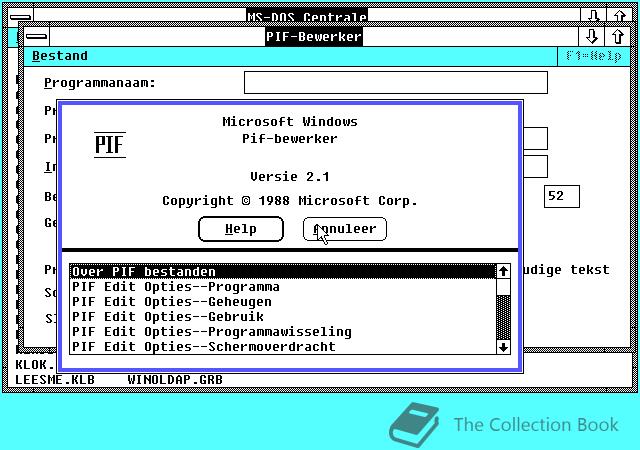
Task: Click the field containing 52
Action: pyautogui.click(x=562, y=196)
